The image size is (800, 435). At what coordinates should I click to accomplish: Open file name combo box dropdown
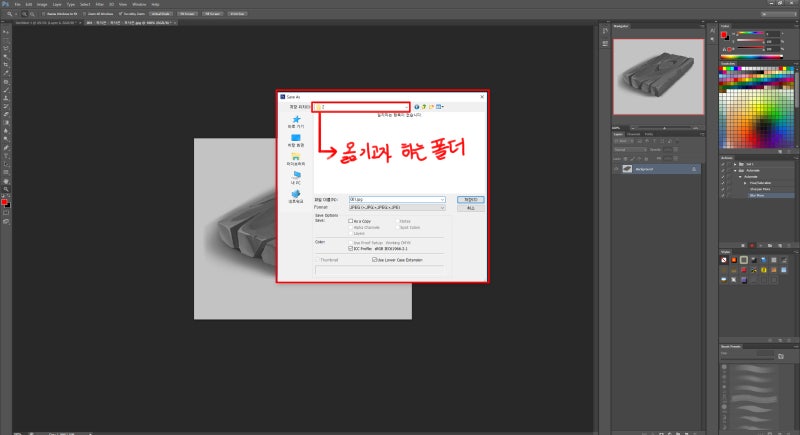click(x=442, y=199)
